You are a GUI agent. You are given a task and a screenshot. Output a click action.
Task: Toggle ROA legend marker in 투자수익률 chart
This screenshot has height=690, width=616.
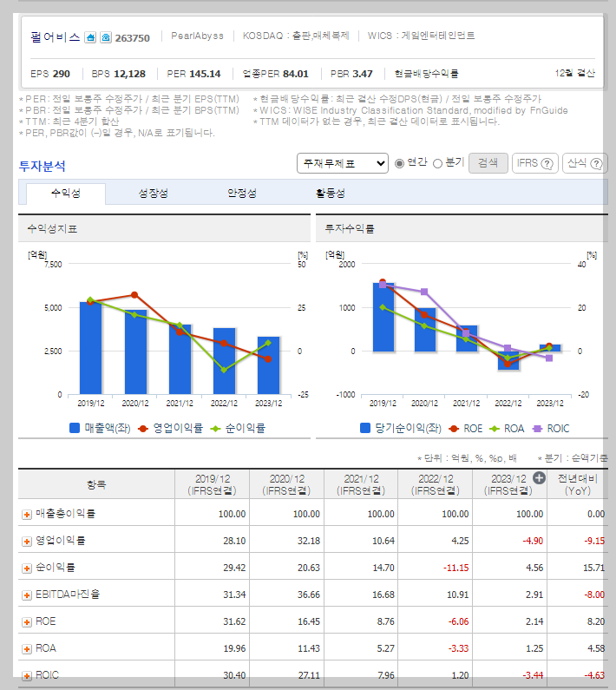(x=495, y=429)
